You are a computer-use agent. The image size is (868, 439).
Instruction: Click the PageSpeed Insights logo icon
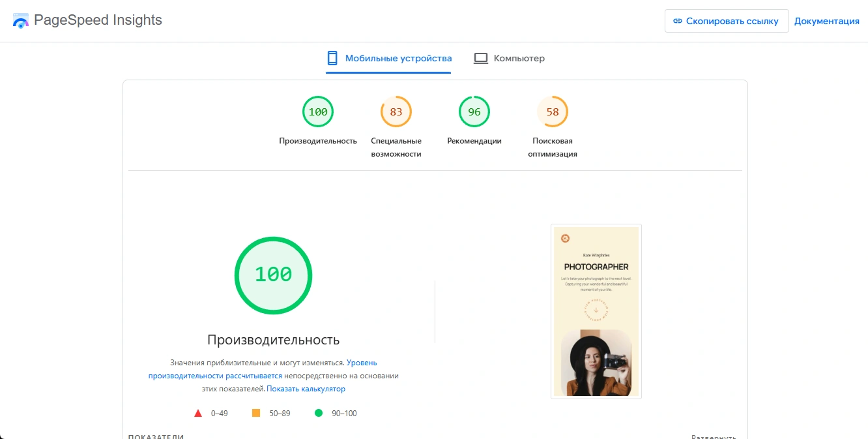[21, 21]
